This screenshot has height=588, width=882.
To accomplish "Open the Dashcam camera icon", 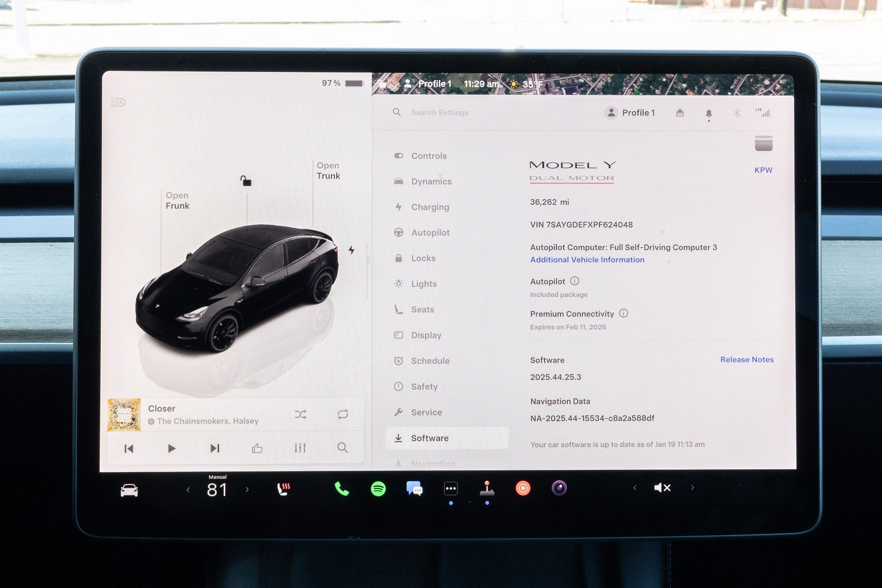I will (x=559, y=488).
